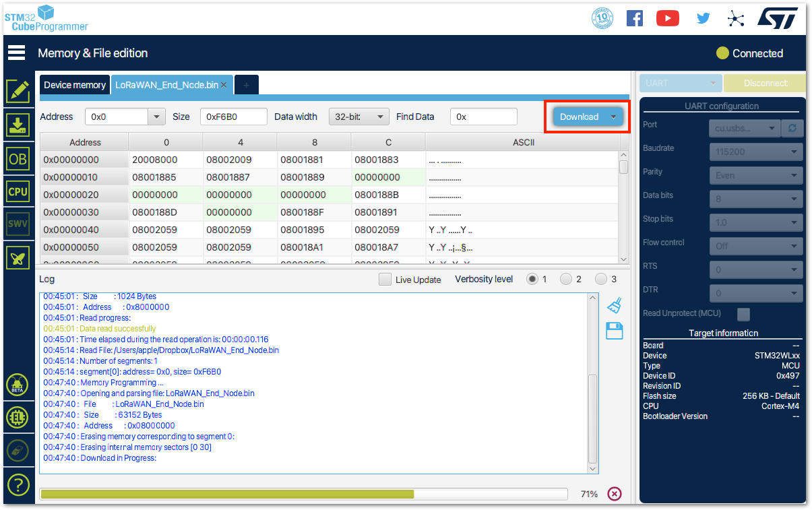The height and width of the screenshot is (510, 812).
Task: Click the Size input field
Action: click(234, 117)
